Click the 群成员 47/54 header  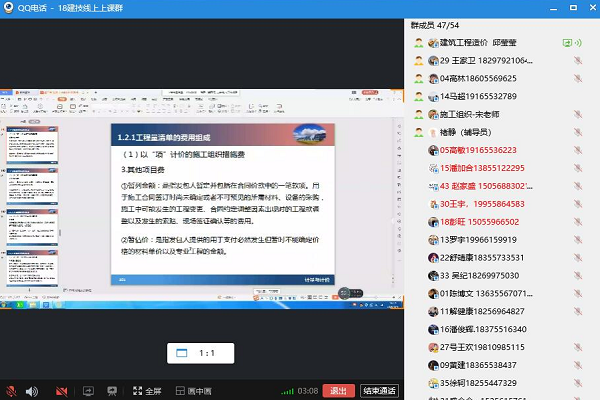point(437,23)
